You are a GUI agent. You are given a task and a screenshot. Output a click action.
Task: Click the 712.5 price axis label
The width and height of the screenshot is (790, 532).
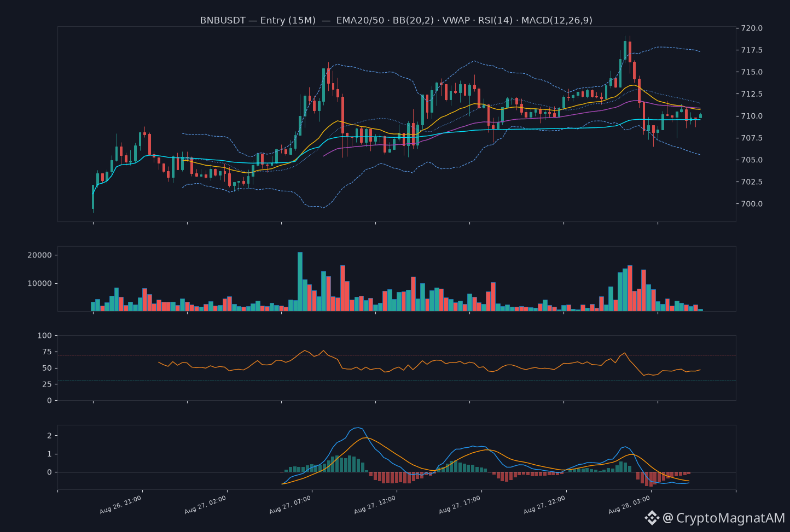752,94
